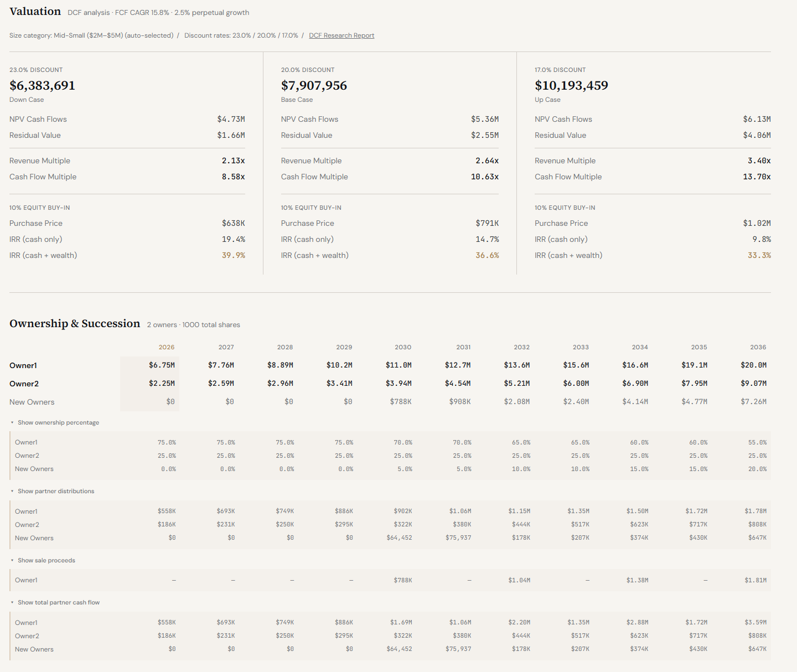Click NPV Cash Flows value $4.73M

(231, 119)
